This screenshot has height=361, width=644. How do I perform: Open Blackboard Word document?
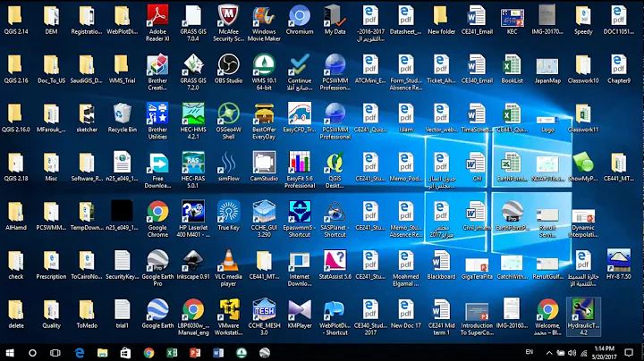pos(441,264)
